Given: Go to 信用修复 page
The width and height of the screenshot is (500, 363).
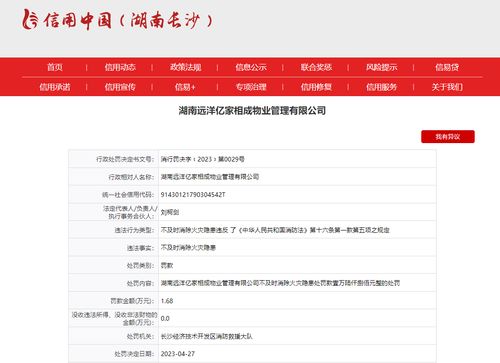Looking at the screenshot, I should pyautogui.click(x=316, y=87).
